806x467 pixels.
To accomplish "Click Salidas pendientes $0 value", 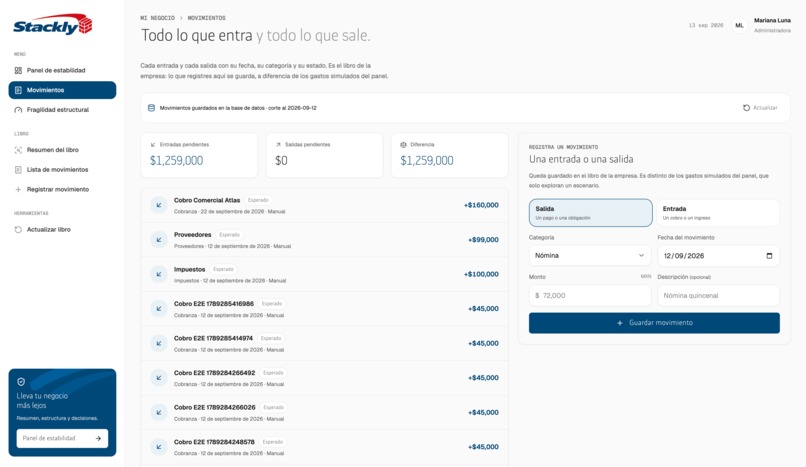I will 281,161.
